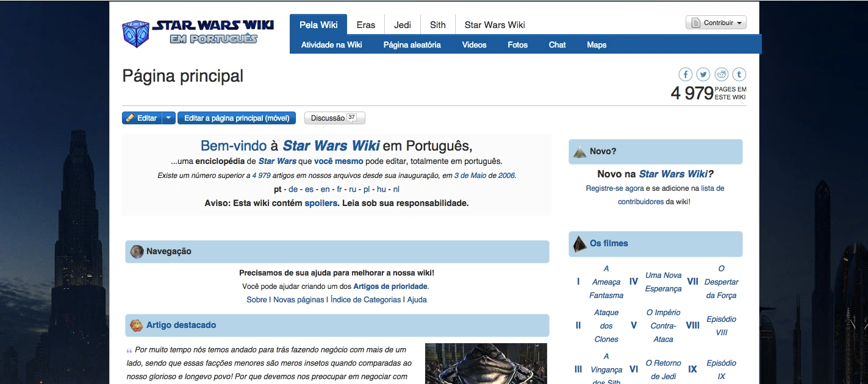The width and height of the screenshot is (868, 384).
Task: Click the Editar button
Action: [x=142, y=118]
